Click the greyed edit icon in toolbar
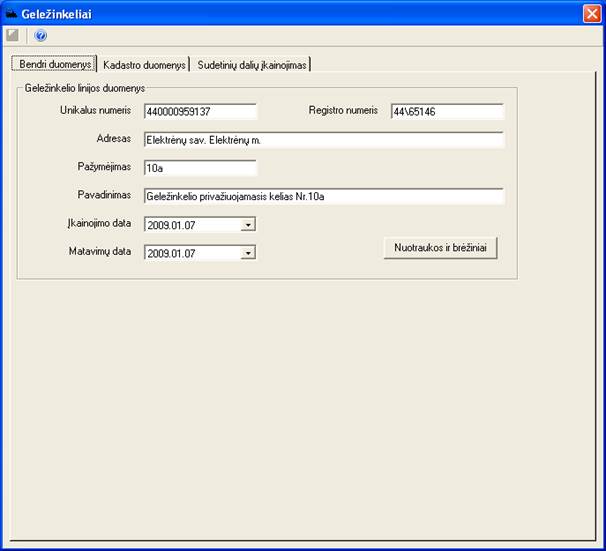This screenshot has width=606, height=551. pos(12,36)
